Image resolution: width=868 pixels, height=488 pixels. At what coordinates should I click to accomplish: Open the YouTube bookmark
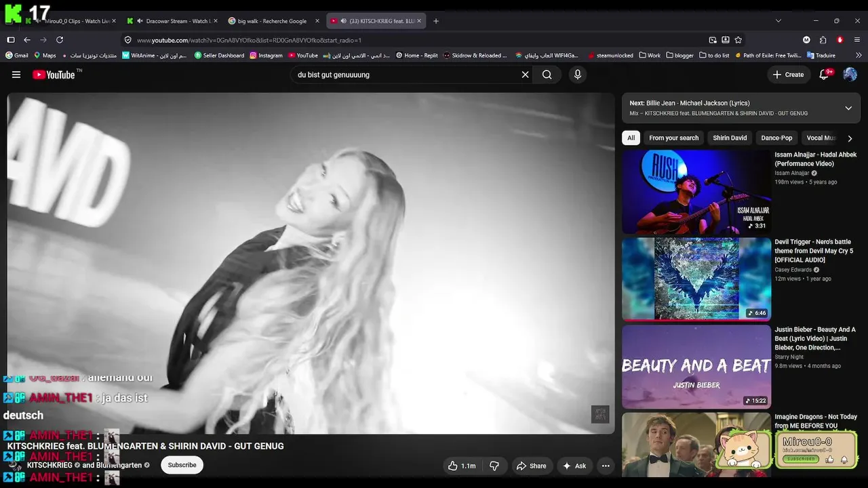click(303, 56)
